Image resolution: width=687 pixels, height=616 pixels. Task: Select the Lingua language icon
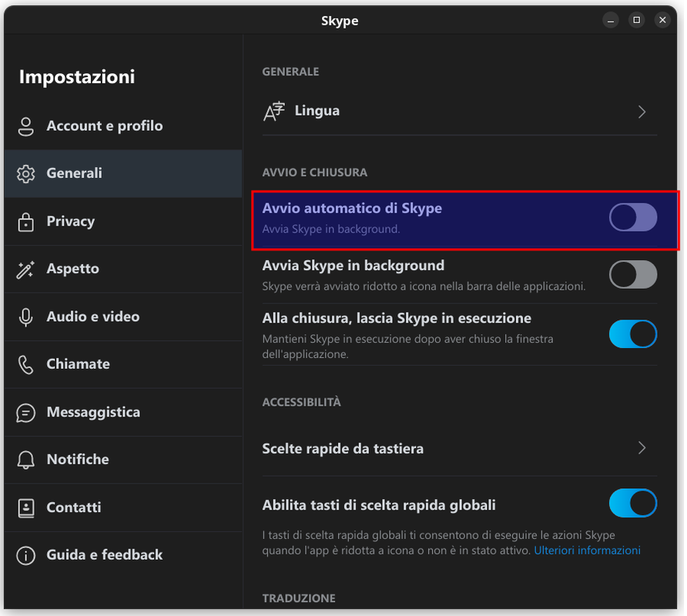point(274,112)
